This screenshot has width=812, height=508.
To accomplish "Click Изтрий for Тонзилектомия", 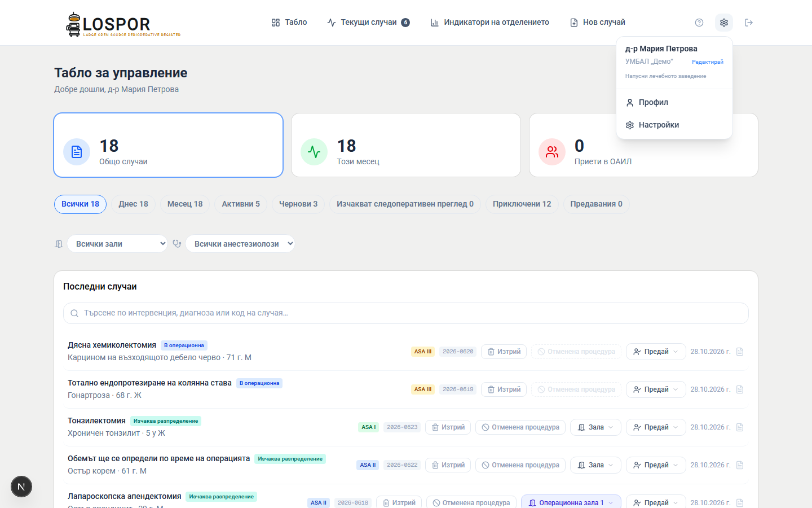I will [x=448, y=427].
